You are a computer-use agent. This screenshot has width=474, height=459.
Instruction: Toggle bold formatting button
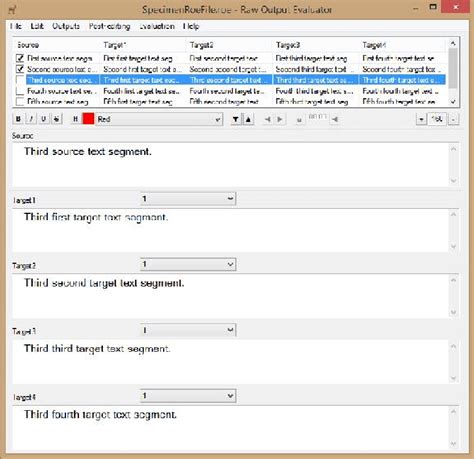[x=18, y=119]
